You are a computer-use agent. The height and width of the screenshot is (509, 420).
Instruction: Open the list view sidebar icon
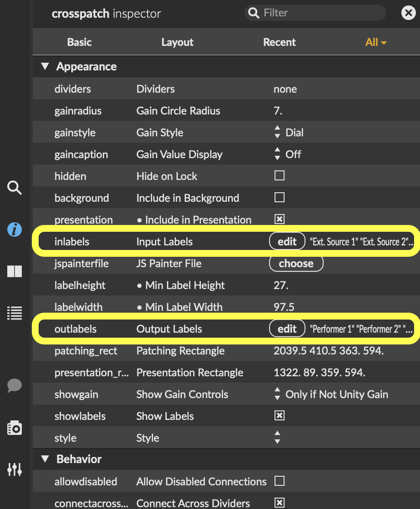[x=15, y=313]
